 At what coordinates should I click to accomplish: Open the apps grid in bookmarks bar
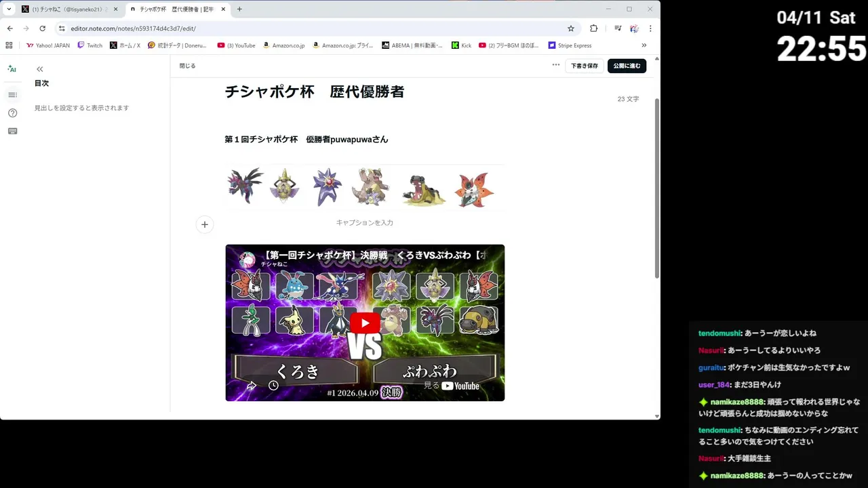click(9, 45)
